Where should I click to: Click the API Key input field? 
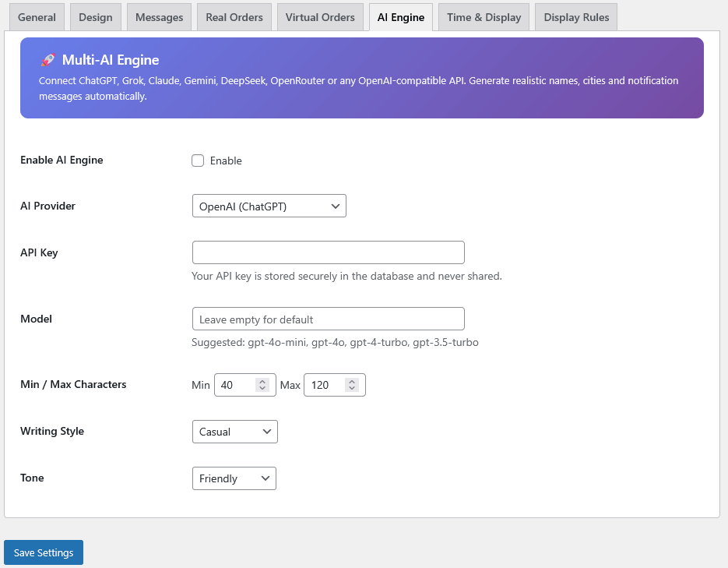pyautogui.click(x=329, y=252)
